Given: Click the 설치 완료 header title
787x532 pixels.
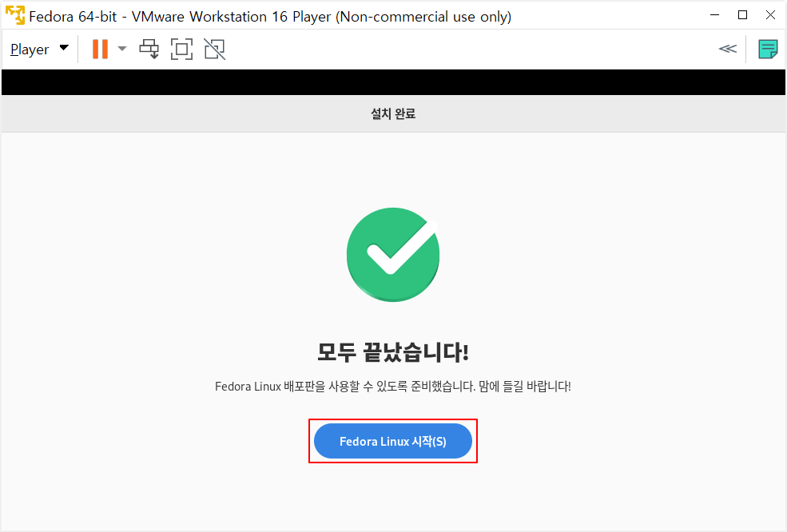Looking at the screenshot, I should click(393, 114).
